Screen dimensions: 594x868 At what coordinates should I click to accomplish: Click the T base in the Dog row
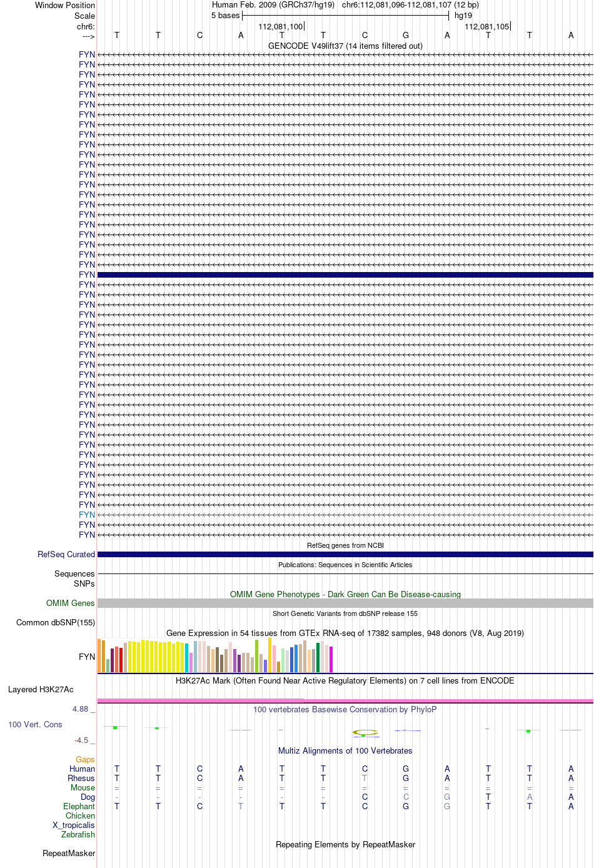(488, 797)
